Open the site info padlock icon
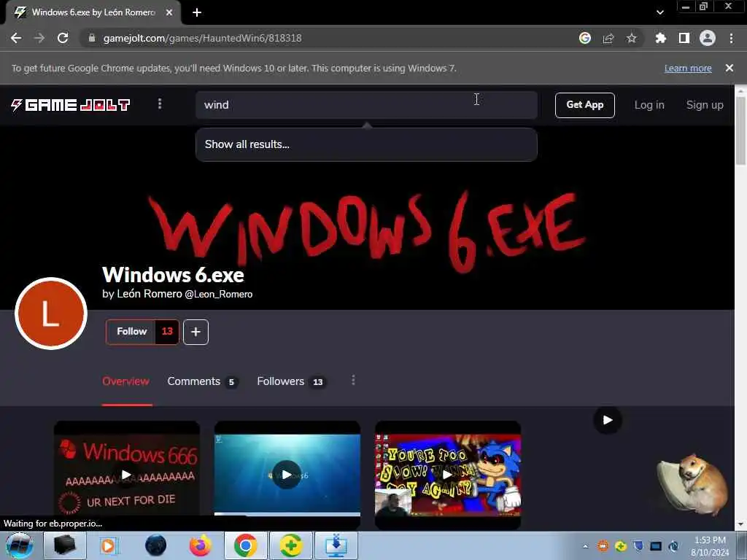Viewport: 747px width, 560px height. click(x=92, y=38)
